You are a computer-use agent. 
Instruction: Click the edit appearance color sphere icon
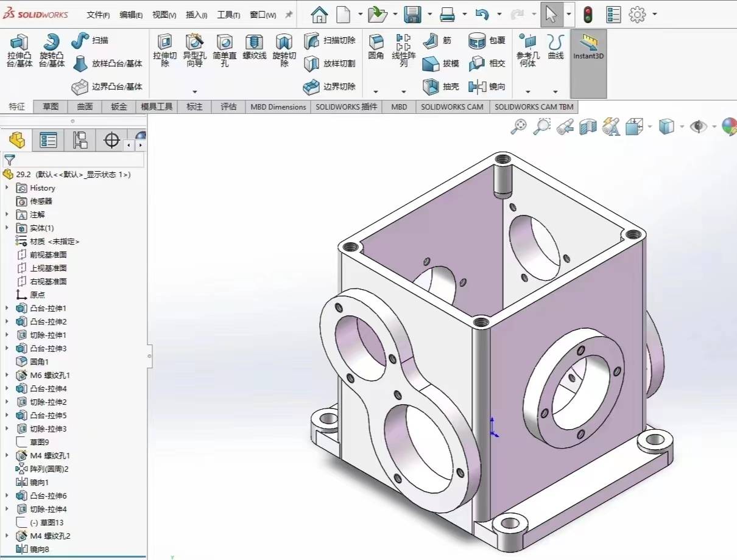coord(729,127)
